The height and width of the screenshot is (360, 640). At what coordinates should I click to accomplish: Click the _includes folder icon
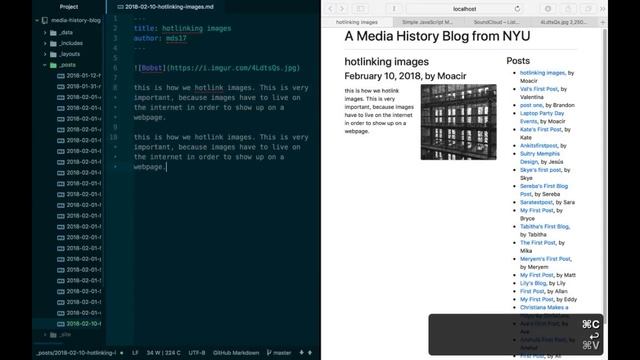pyautogui.click(x=53, y=43)
